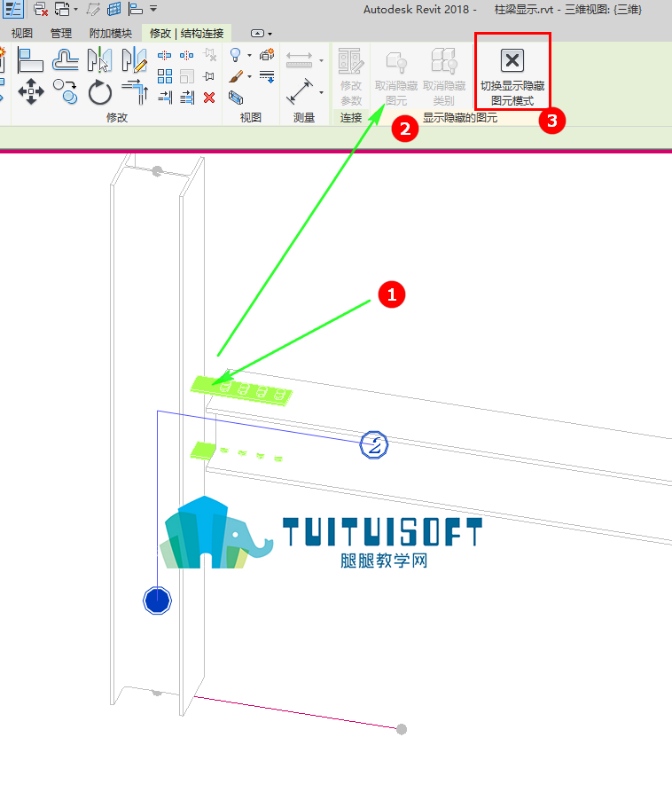The width and height of the screenshot is (672, 800).
Task: Click the 连接 panel label
Action: click(x=351, y=118)
